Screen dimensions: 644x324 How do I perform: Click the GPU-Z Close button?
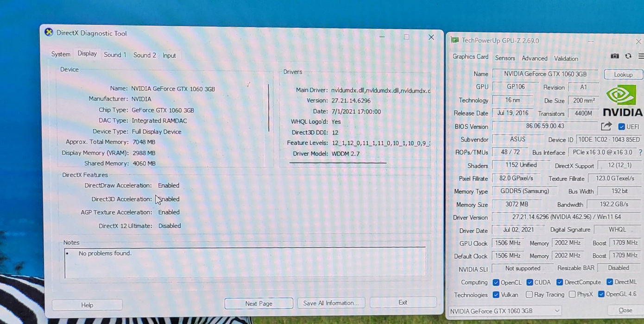point(625,311)
